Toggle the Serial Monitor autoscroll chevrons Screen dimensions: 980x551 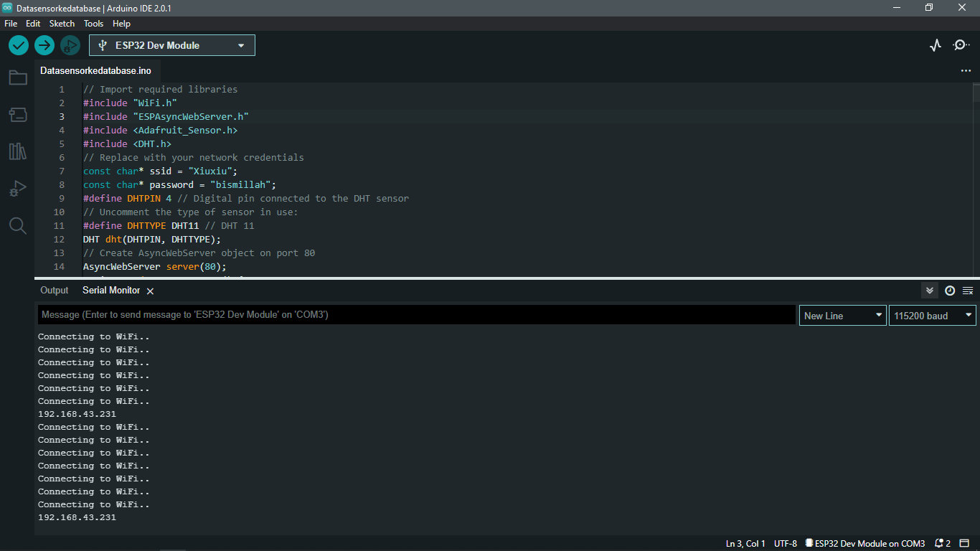(929, 290)
